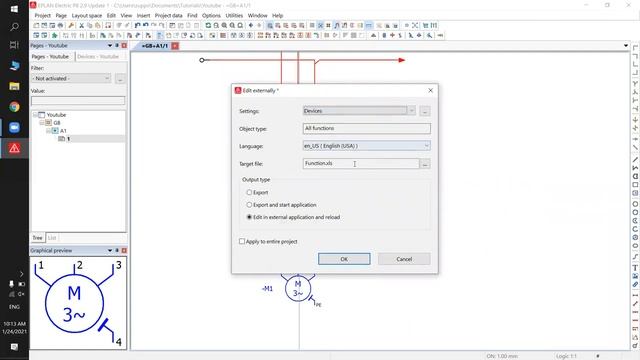This screenshot has width=640, height=360.
Task: Open Graphical preview panel menu arrow
Action: click(x=110, y=250)
